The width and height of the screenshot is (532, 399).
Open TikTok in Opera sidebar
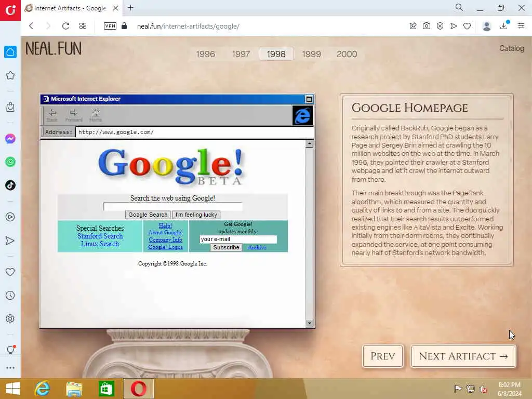point(10,185)
